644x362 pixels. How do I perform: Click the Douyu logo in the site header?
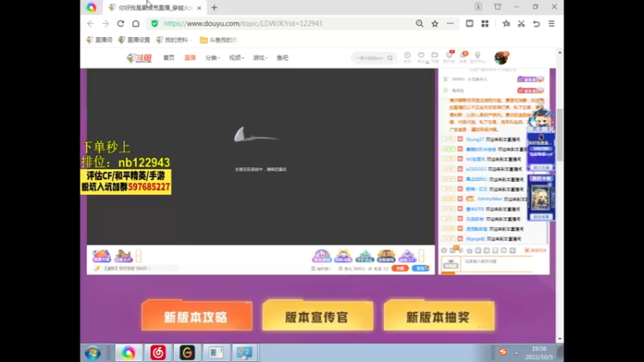click(138, 58)
